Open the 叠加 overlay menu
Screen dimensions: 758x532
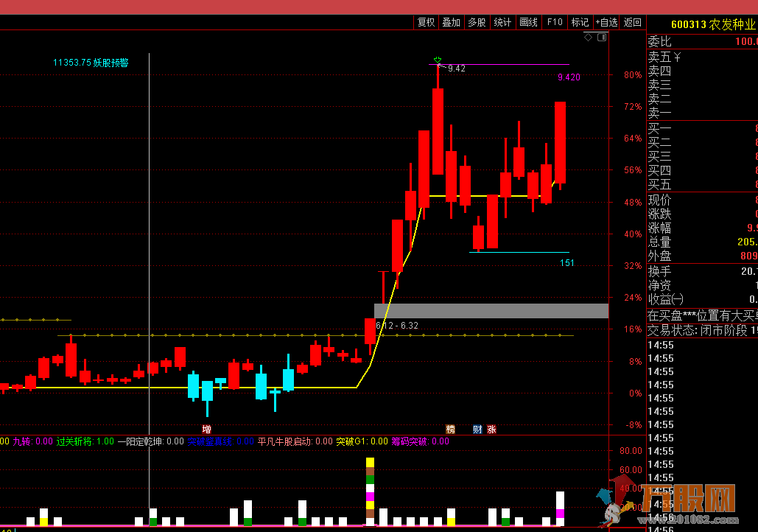click(451, 22)
